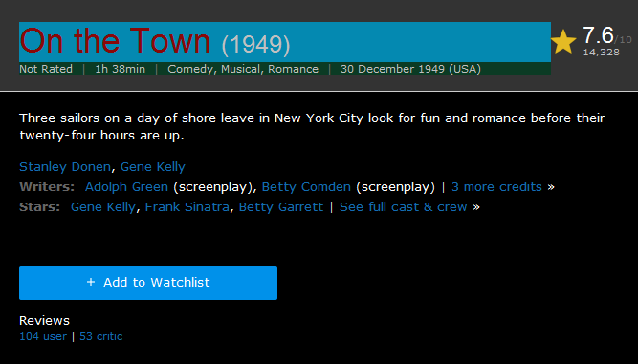See full cast & crew
This screenshot has height=364, width=638.
click(x=404, y=206)
